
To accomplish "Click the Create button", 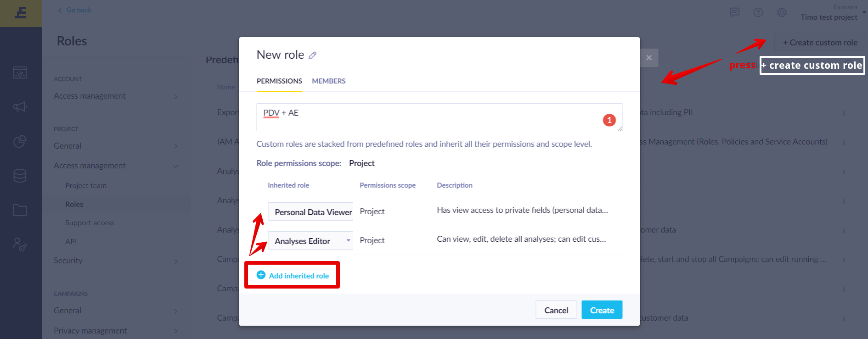I will [602, 310].
